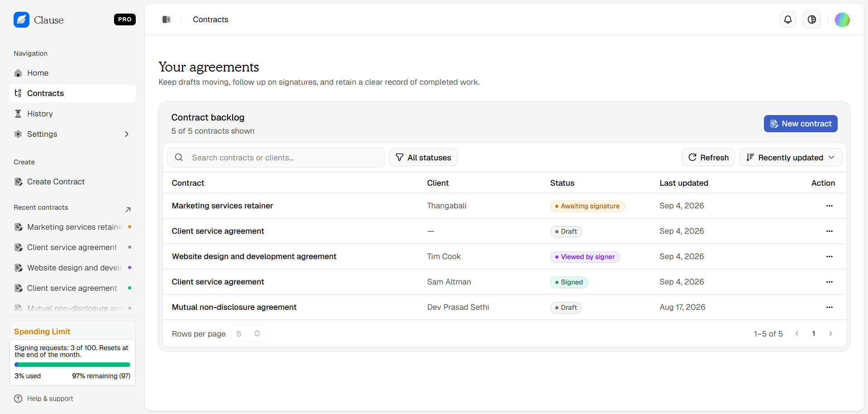Expand the Settings chevron arrow
The width and height of the screenshot is (868, 414).
pos(127,134)
